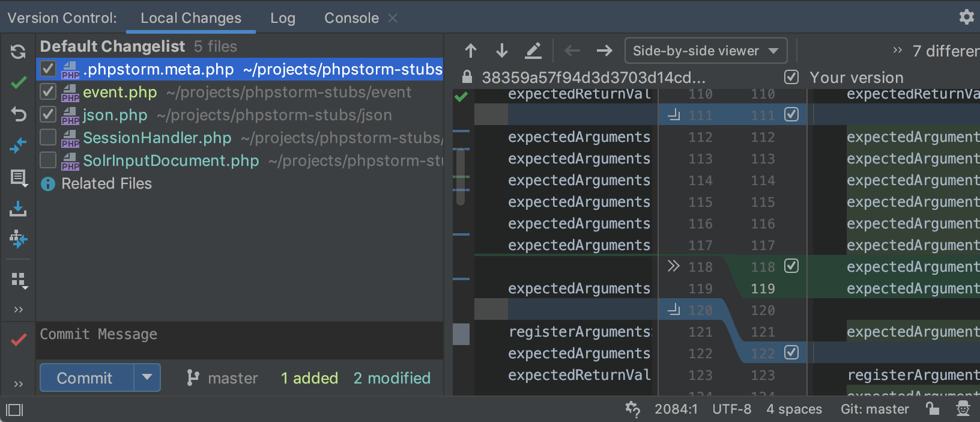
Task: Click the read-only lock icon beside revision hash
Action: (x=467, y=77)
